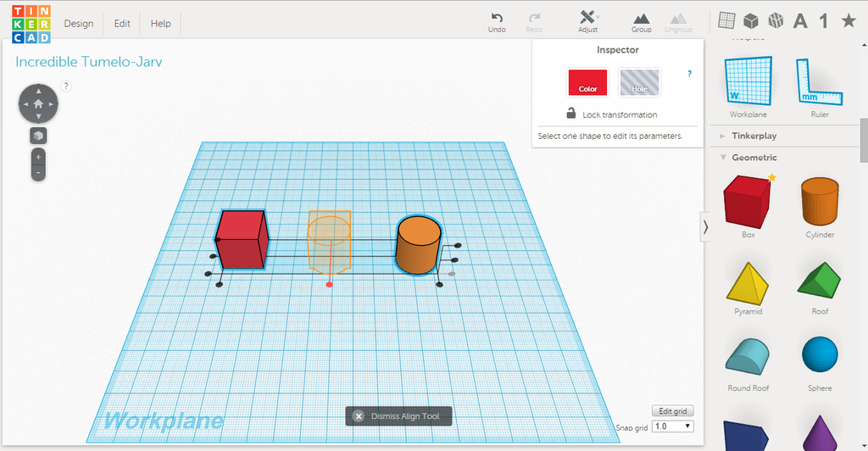Click the Ungroup button
The image size is (868, 451).
[678, 22]
